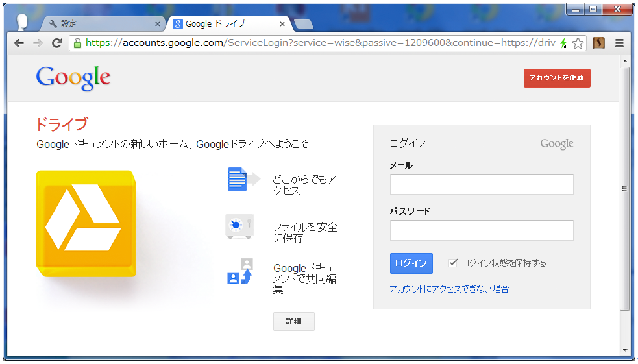The image size is (638, 364).
Task: Click the Chrome profile avatar icon
Action: (21, 22)
